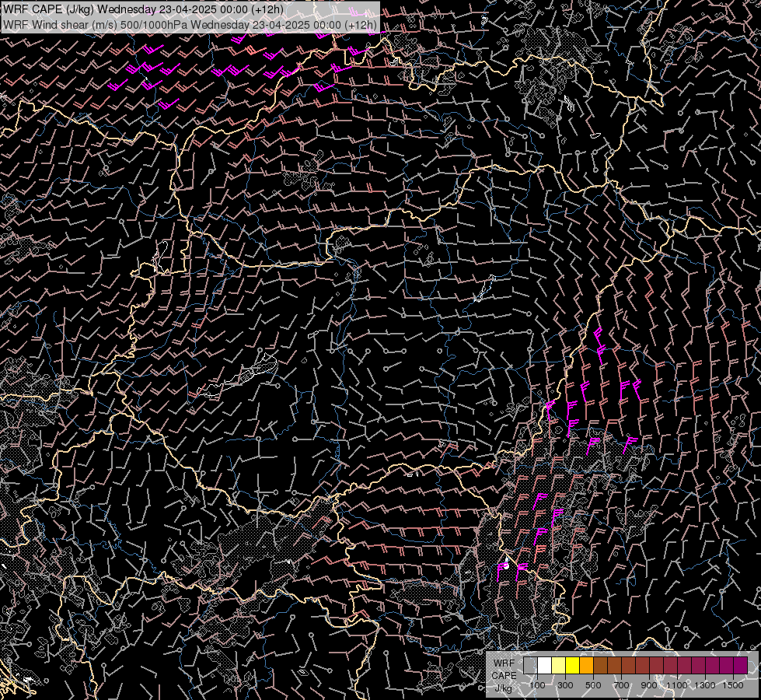Click the legend label 900
The height and width of the screenshot is (700, 761).
(649, 685)
